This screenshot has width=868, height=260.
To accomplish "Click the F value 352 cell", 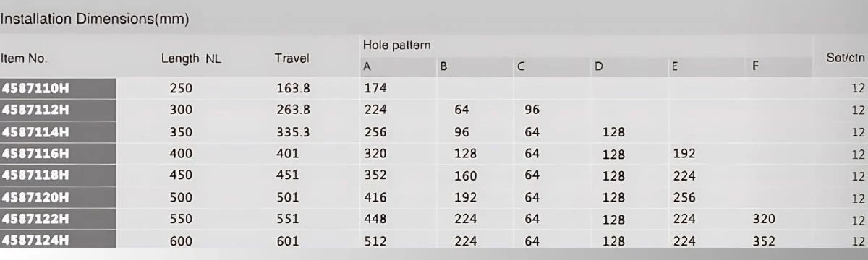I will point(764,240).
